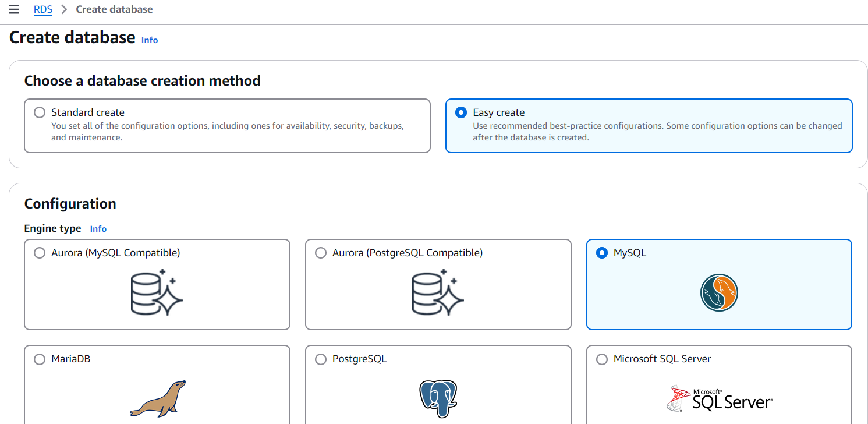
Task: Open Info link next to Create database
Action: coord(150,40)
